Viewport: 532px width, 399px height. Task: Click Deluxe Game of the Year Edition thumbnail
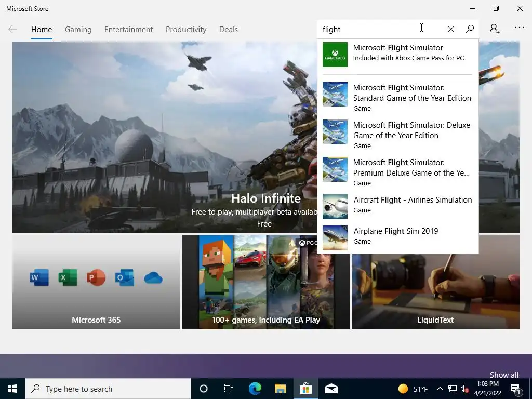pyautogui.click(x=335, y=131)
